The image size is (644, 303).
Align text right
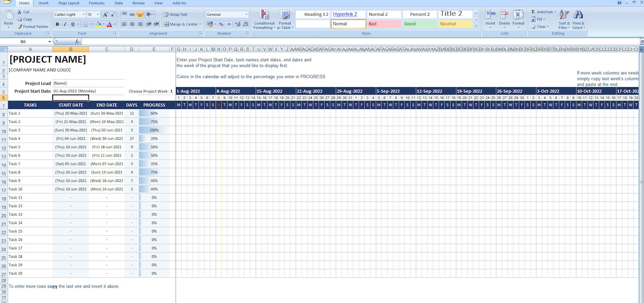140,24
